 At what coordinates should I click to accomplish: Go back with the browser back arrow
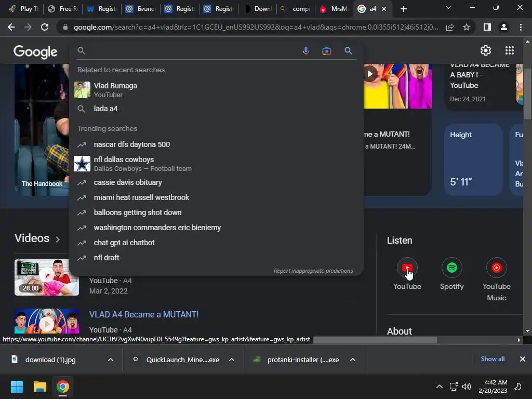[11, 27]
